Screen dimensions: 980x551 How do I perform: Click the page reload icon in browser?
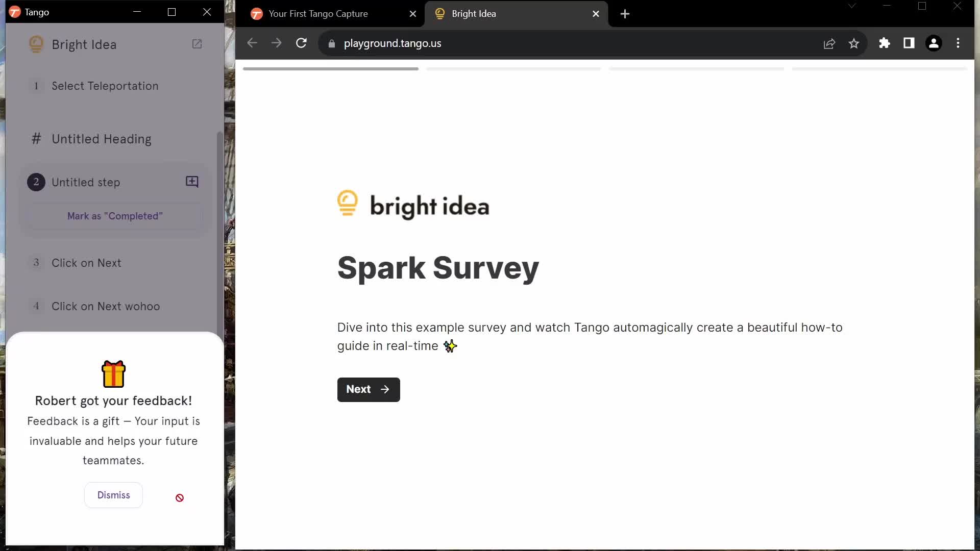tap(301, 44)
